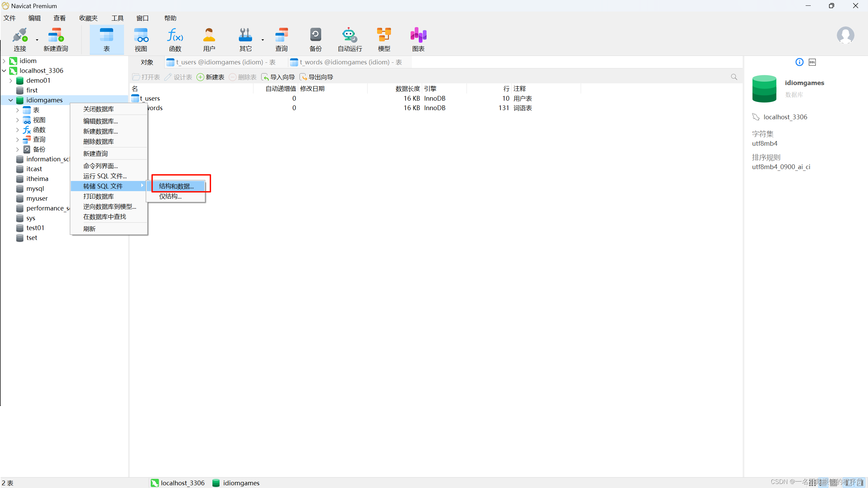Select the 视图 node under idiomgames
Screen dimensions: 868x488
39,120
